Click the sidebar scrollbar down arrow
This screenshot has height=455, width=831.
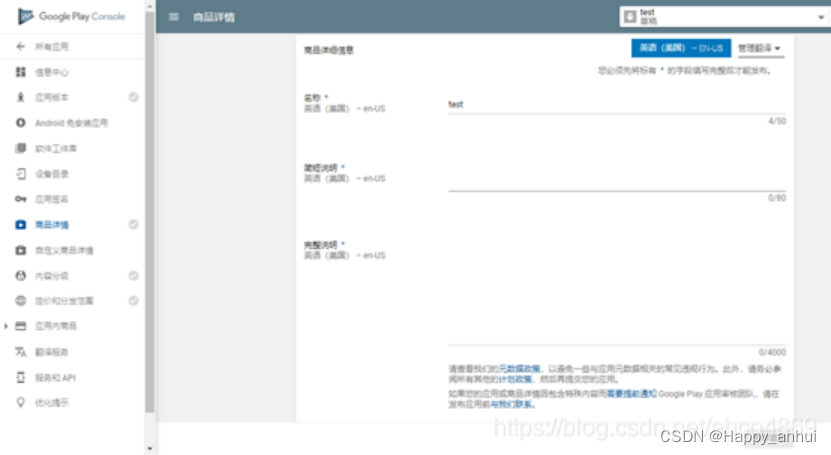tap(150, 449)
